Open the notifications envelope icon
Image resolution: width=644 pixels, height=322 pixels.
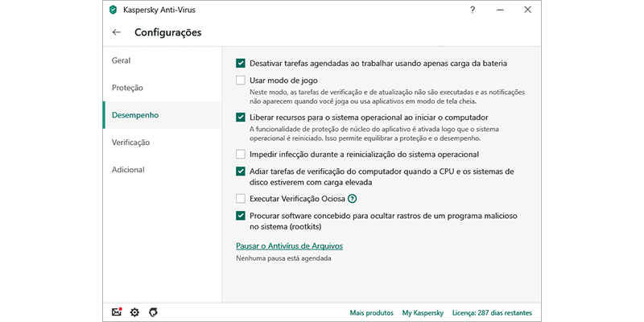coord(117,312)
